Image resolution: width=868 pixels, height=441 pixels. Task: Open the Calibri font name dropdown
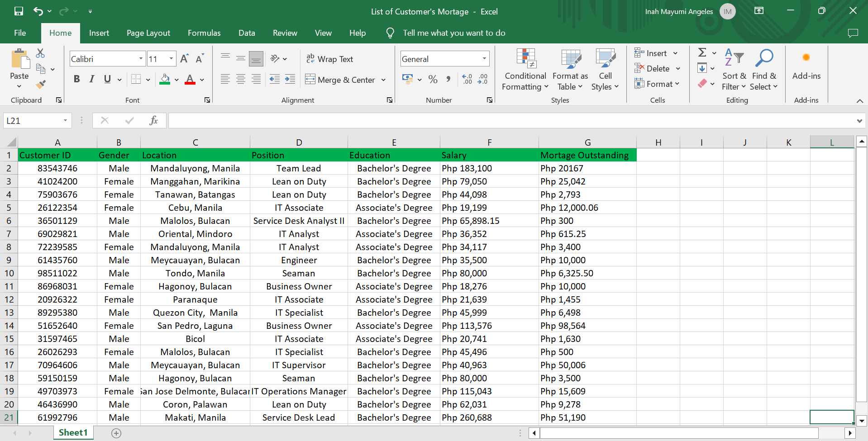pyautogui.click(x=141, y=59)
